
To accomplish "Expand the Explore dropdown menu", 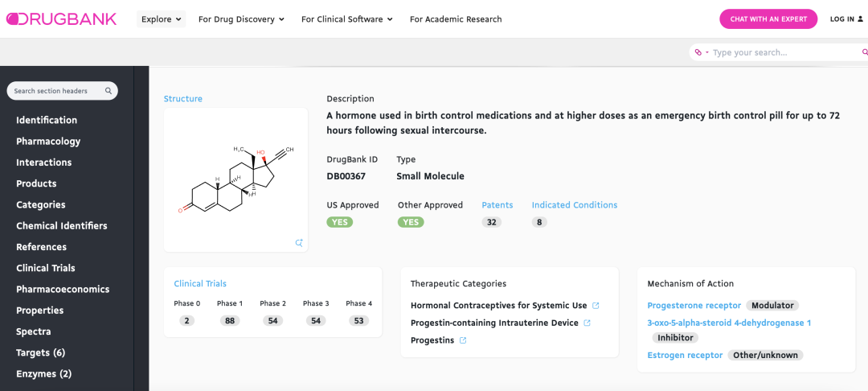I will coord(161,19).
